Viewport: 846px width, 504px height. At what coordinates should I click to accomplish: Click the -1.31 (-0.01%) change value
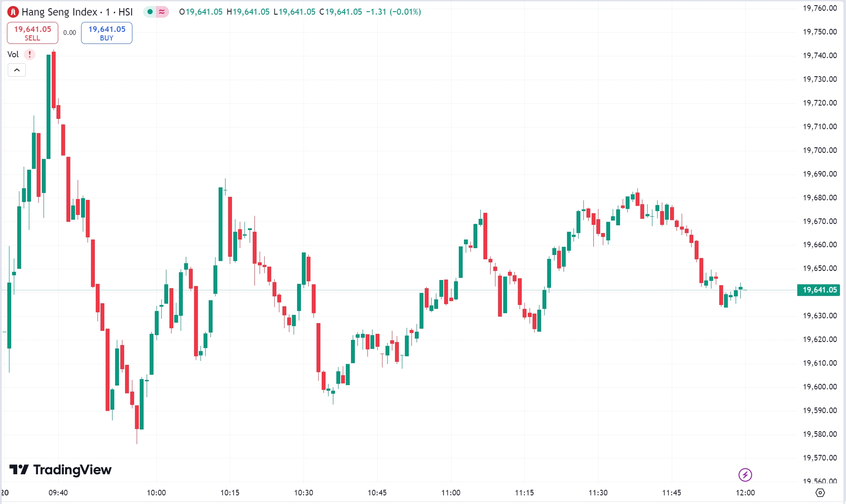click(393, 12)
